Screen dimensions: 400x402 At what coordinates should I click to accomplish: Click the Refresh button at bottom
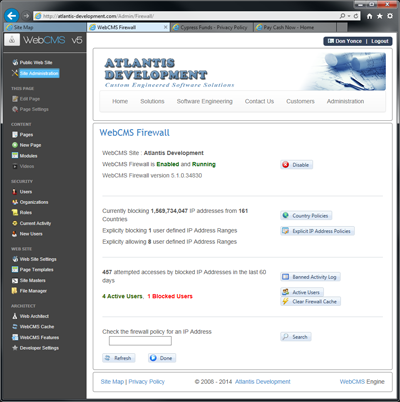point(119,358)
